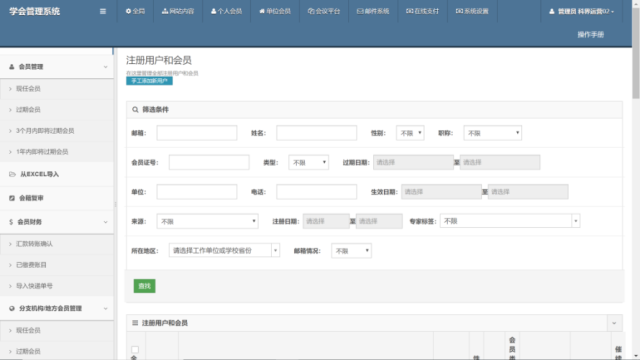Image resolution: width=640 pixels, height=360 pixels.
Task: Open the 性别 dropdown
Action: click(410, 133)
